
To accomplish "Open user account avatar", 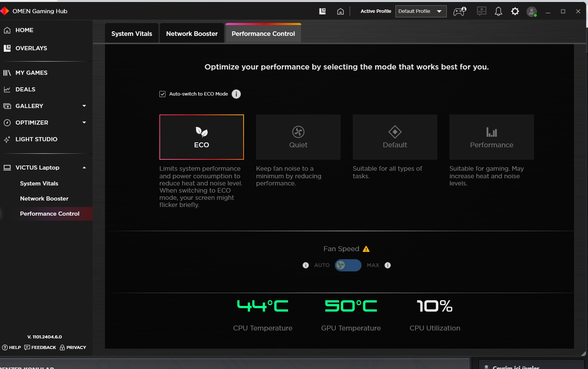I will tap(532, 12).
